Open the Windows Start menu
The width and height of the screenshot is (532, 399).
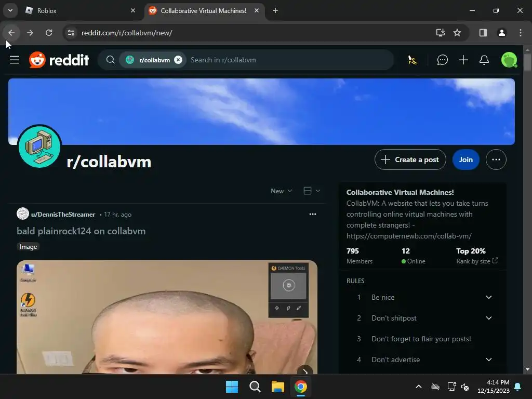232,387
